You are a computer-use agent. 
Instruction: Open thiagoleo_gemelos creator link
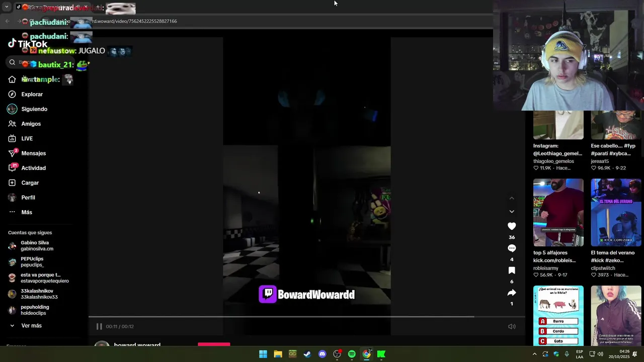coord(553,161)
